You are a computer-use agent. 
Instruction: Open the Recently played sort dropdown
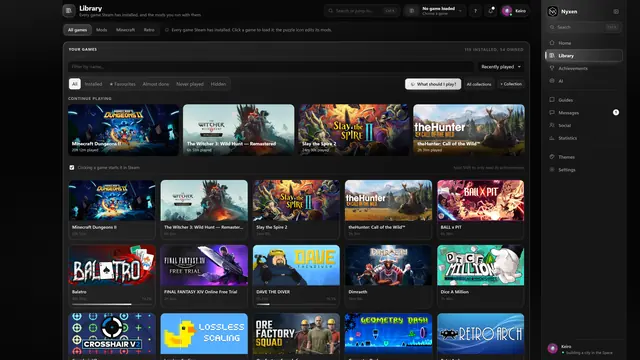point(501,67)
